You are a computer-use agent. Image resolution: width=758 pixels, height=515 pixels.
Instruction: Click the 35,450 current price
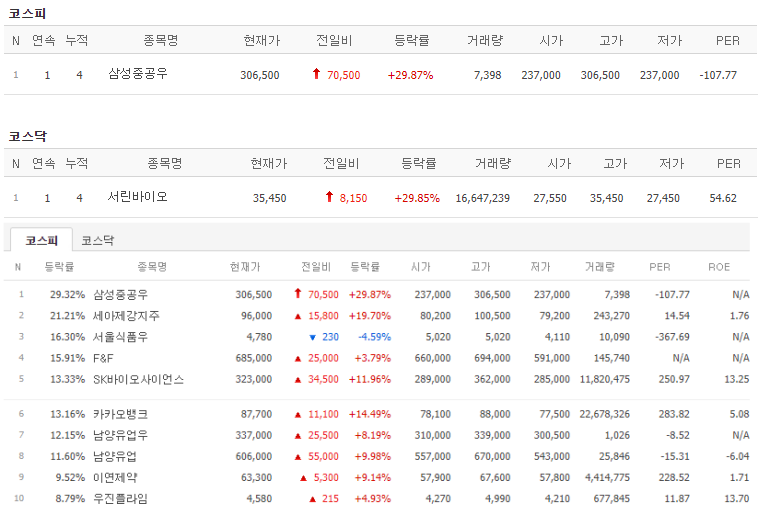(269, 198)
